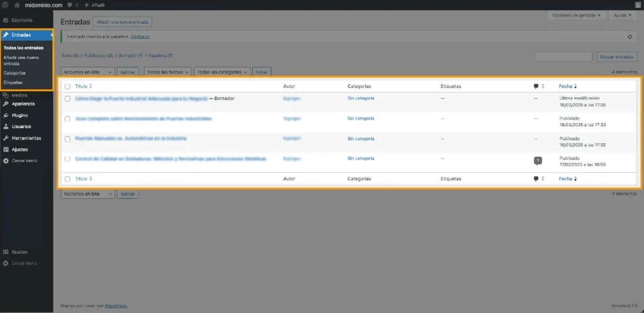
Task: Open the Acciones en lote dropdown above the table
Action: tap(87, 72)
